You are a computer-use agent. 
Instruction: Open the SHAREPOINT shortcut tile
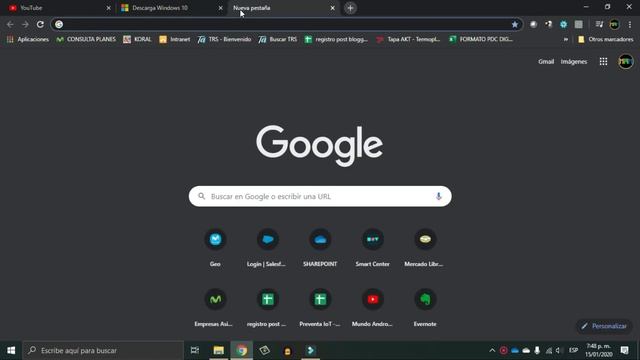tap(320, 247)
